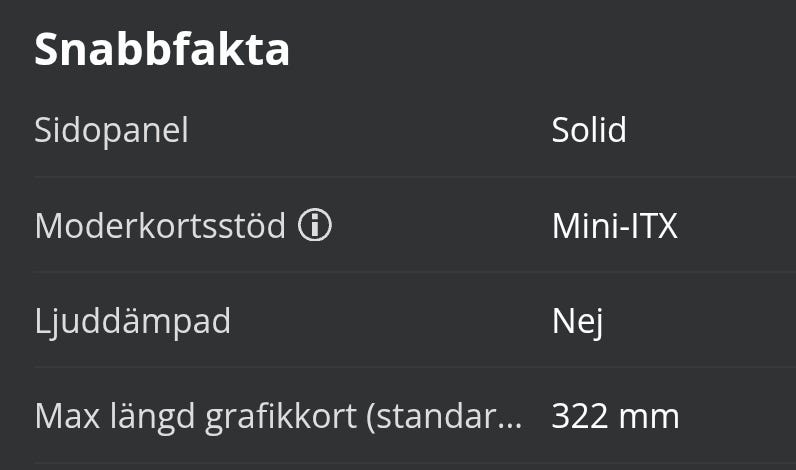Click the empty space right of Snabbfakta
796x470 pixels.
point(543,49)
